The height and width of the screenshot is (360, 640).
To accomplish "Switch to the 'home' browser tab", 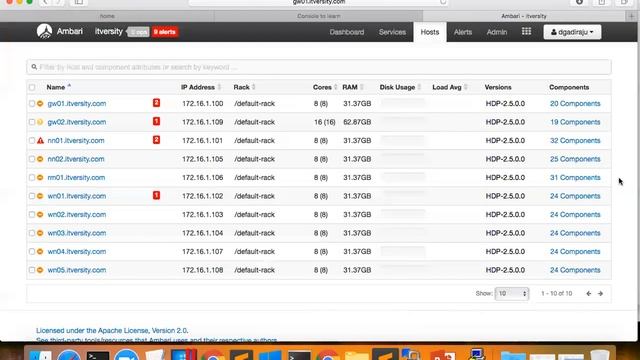I will pos(107,16).
